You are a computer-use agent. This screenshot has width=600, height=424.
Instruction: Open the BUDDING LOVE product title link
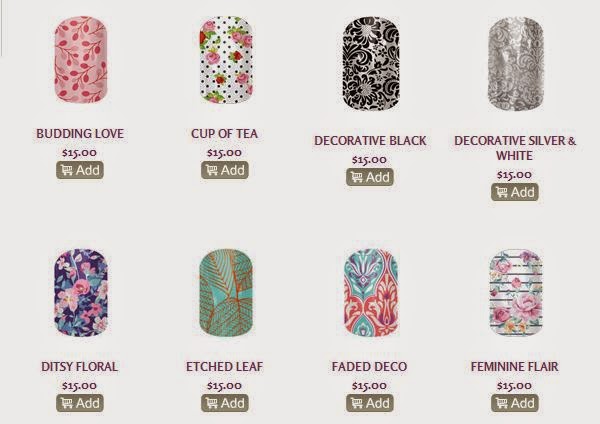click(80, 134)
